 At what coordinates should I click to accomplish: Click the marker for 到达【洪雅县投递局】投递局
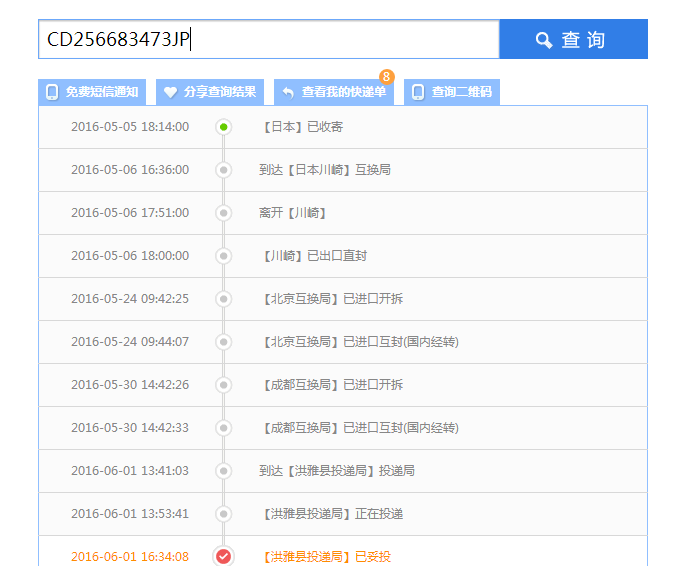click(223, 471)
